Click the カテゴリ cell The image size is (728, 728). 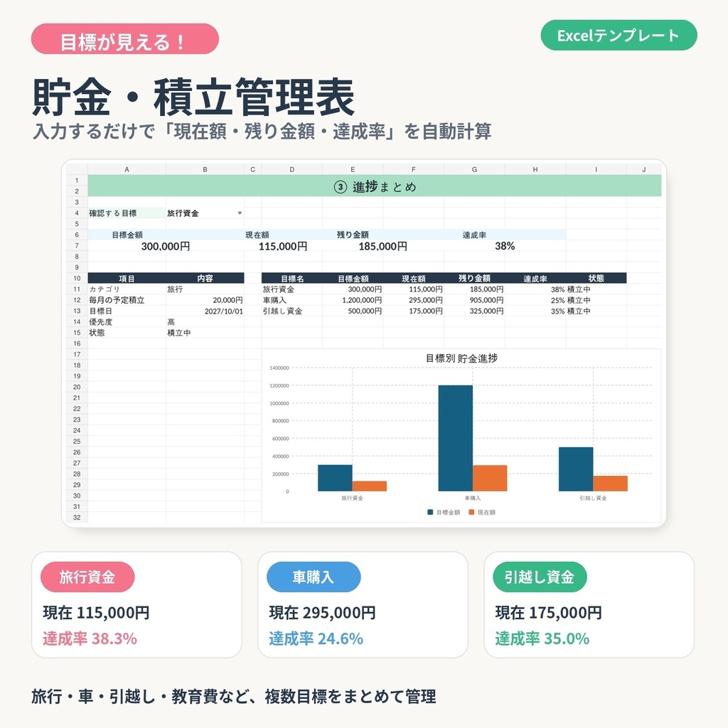coord(127,289)
